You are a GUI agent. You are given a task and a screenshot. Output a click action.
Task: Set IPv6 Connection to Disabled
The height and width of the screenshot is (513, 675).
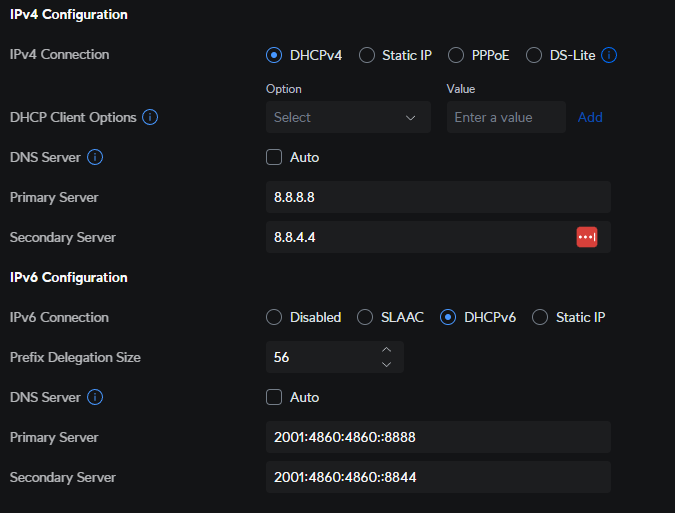pos(274,317)
